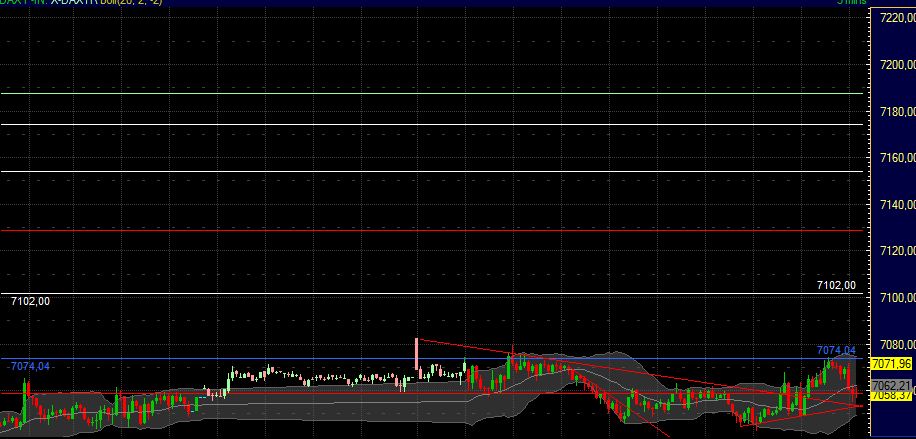Click the 7160,00 price axis label
This screenshot has width=916, height=439.
(x=896, y=158)
